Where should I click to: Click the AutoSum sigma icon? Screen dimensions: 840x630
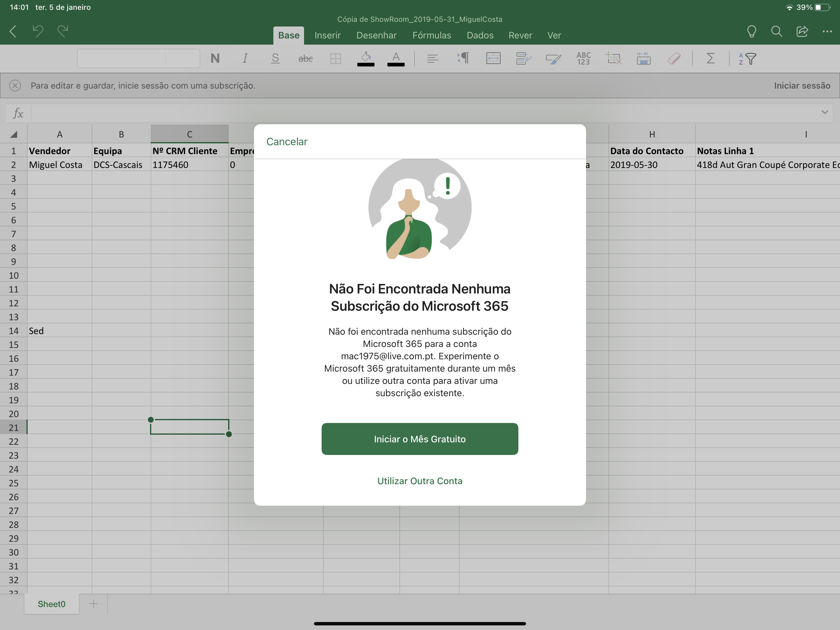tap(711, 58)
